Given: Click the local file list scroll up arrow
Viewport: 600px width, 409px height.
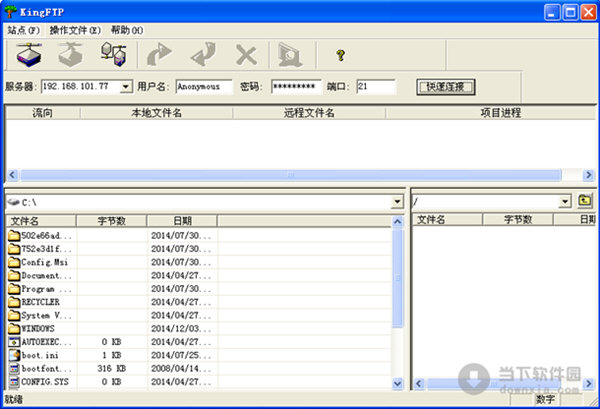Looking at the screenshot, I should (398, 222).
